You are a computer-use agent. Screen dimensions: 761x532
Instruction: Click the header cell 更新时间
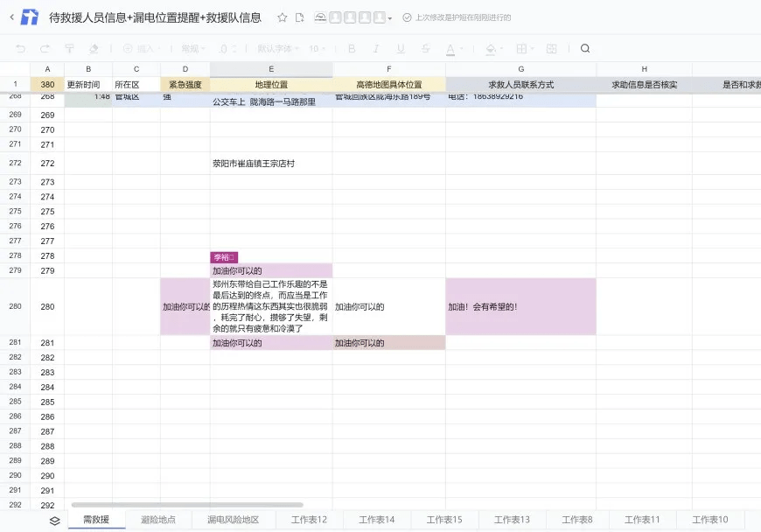pos(88,85)
